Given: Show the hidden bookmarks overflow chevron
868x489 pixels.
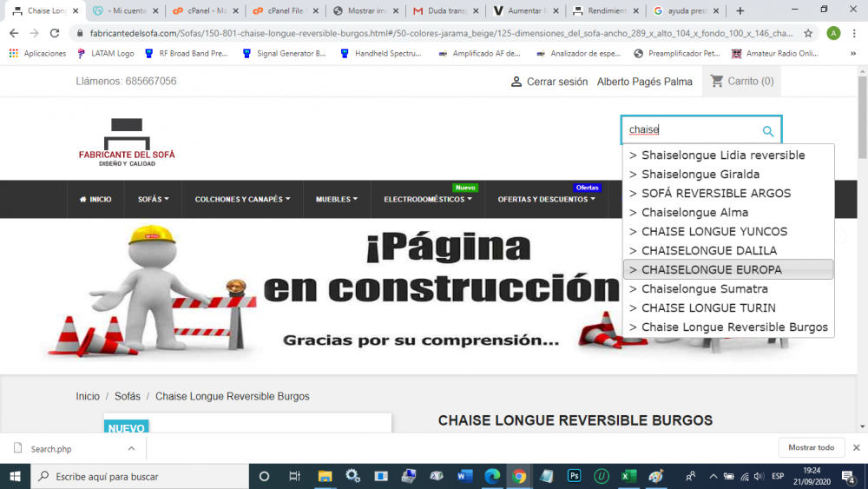Looking at the screenshot, I should [x=853, y=53].
